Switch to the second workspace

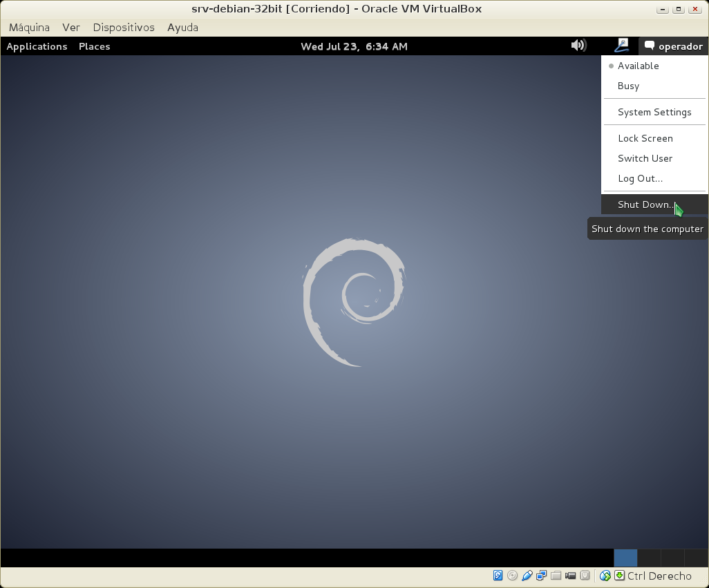(649, 558)
